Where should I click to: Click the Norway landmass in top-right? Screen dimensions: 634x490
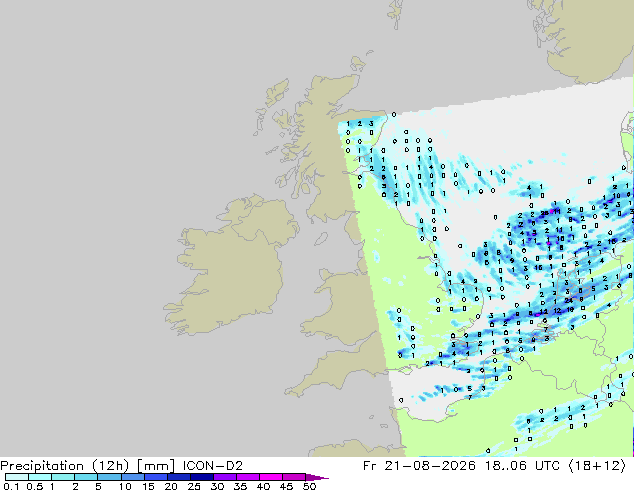(x=590, y=36)
